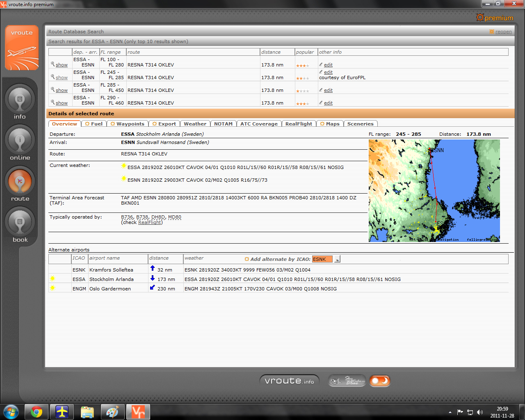Click the B736 aircraft type link
This screenshot has height=420, width=525.
click(127, 217)
